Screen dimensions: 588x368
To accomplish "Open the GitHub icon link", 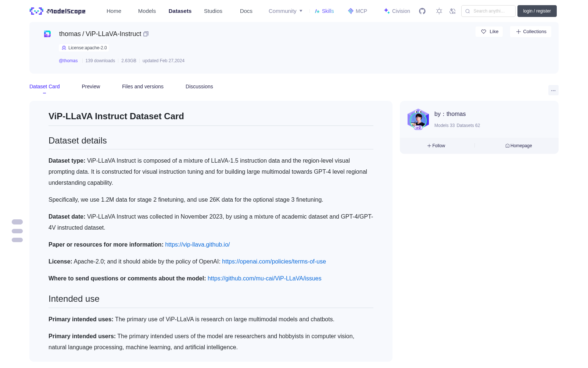I will click(422, 11).
